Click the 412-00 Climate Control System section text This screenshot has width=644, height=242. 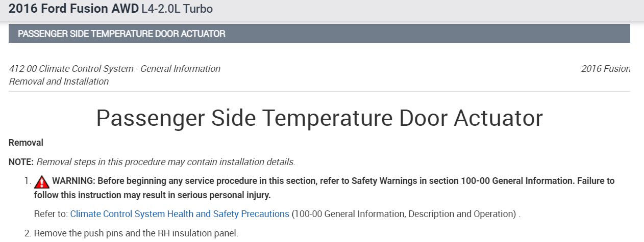[x=115, y=69]
